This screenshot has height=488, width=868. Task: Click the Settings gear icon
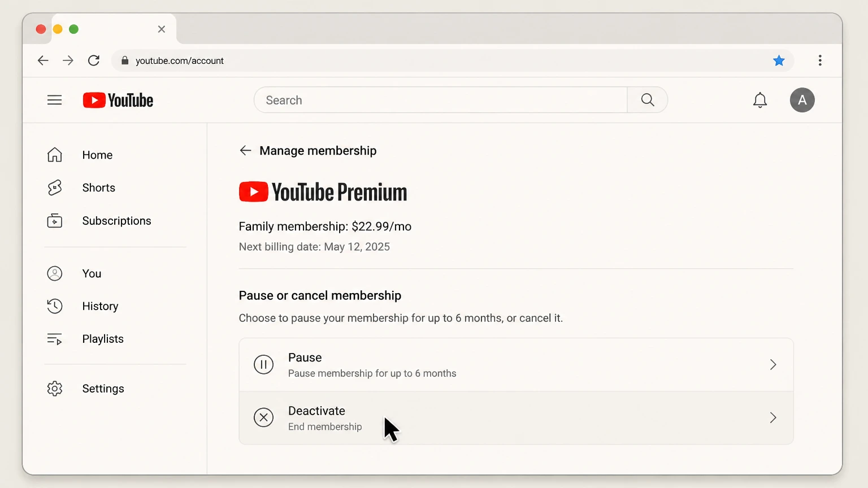coord(55,389)
